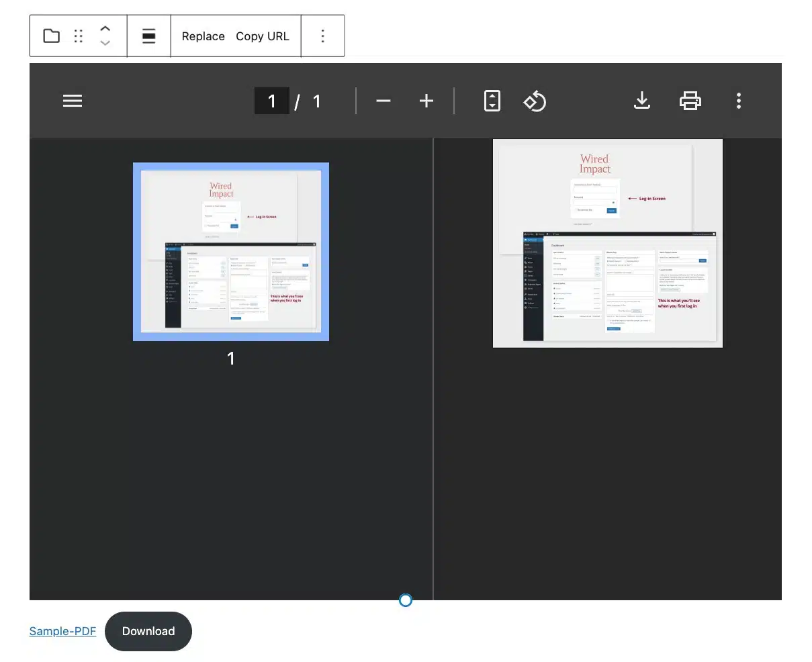Viewport: 812px width, 662px height.
Task: Click the fit to page icon
Action: point(492,101)
